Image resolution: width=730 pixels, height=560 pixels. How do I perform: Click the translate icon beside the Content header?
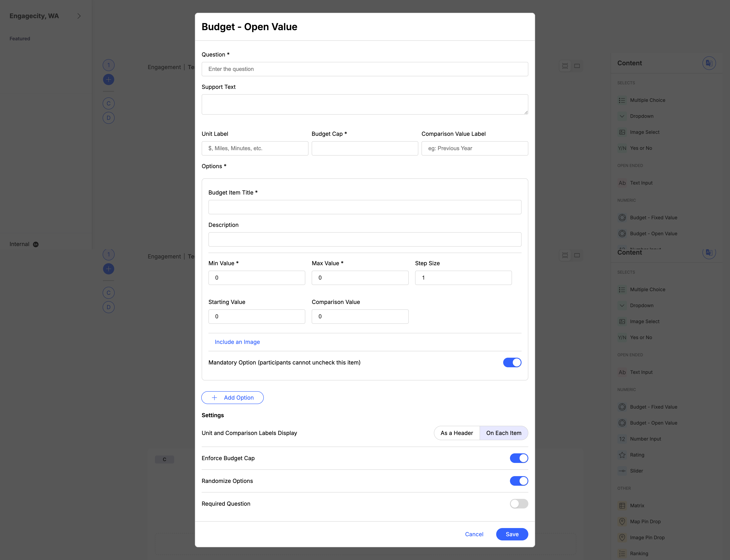pyautogui.click(x=709, y=63)
